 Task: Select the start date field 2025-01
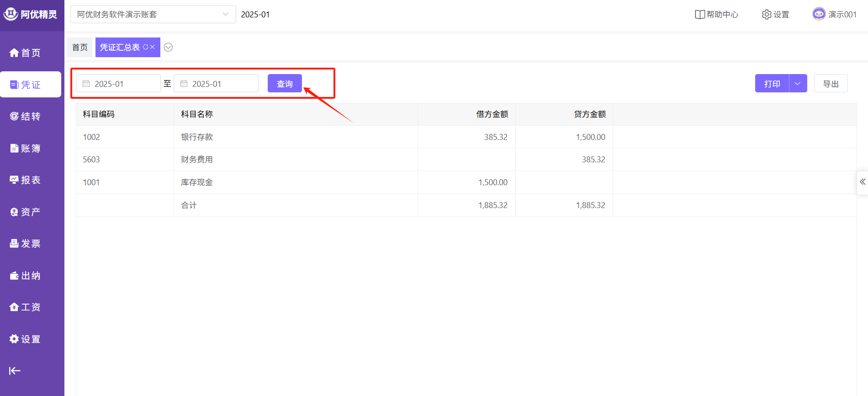pos(118,84)
